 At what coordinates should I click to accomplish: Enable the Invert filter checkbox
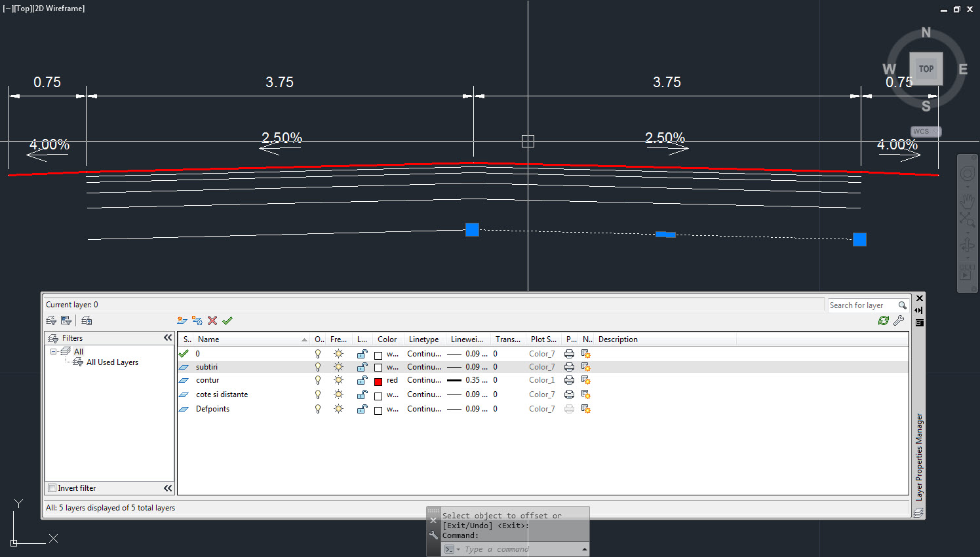pyautogui.click(x=51, y=488)
